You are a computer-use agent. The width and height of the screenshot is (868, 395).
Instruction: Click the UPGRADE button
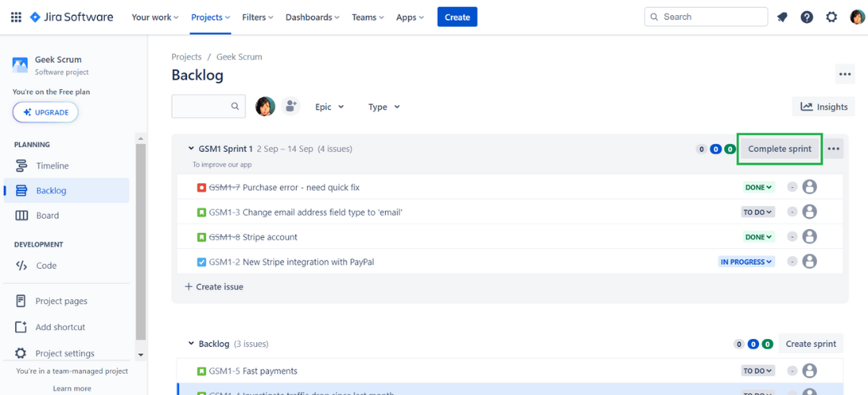click(46, 112)
